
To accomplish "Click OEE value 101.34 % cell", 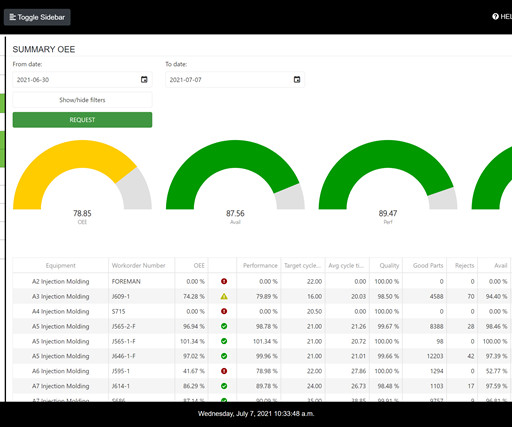I will point(191,341).
